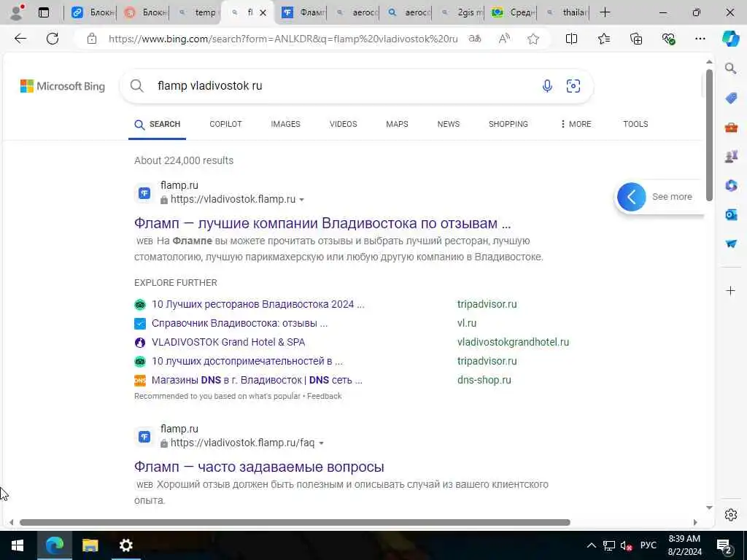This screenshot has height=560, width=747.
Task: Open the tab actions menu icon
Action: tap(43, 12)
